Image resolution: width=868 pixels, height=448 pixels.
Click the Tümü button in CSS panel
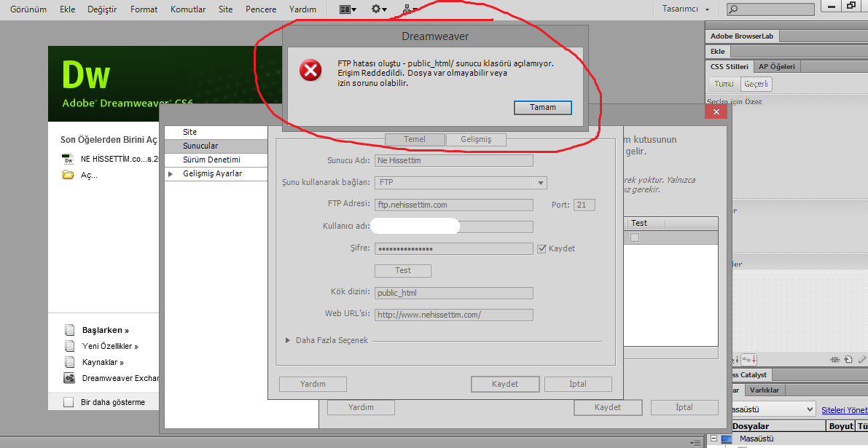click(724, 84)
